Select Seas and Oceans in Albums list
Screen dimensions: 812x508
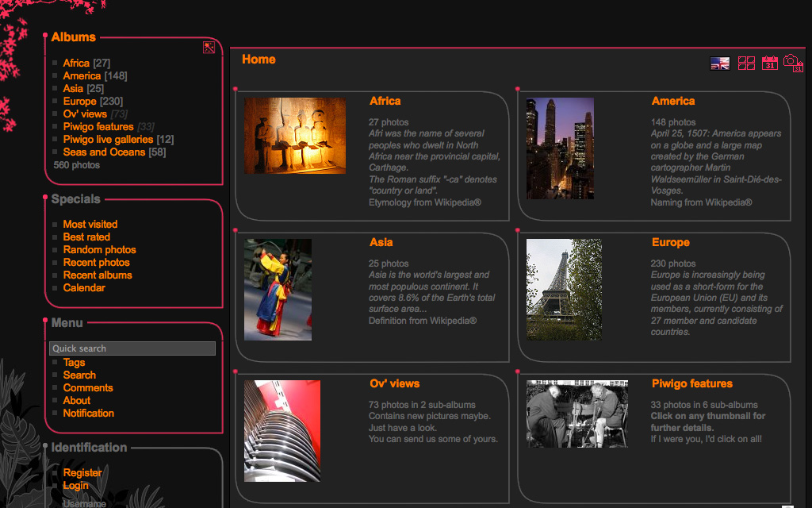click(104, 152)
